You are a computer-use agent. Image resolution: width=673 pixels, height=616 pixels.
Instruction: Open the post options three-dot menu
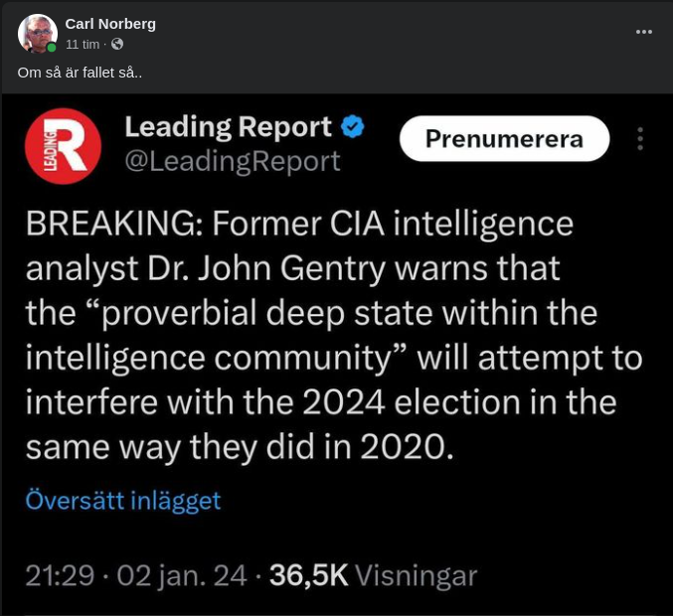(x=644, y=32)
